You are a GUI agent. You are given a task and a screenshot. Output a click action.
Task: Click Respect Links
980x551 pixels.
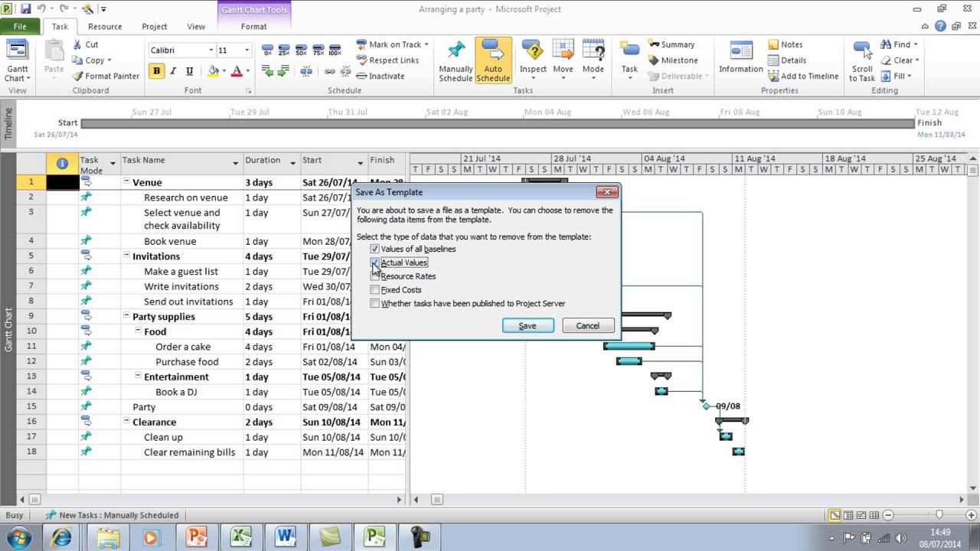click(x=387, y=60)
